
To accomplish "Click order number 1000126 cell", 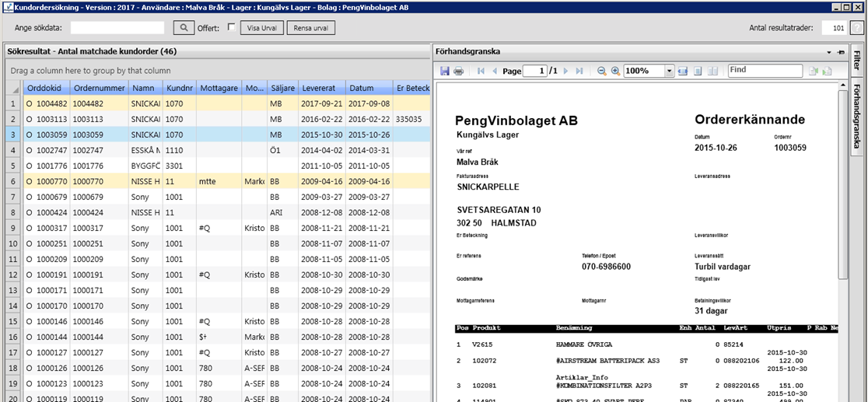I will (x=100, y=367).
